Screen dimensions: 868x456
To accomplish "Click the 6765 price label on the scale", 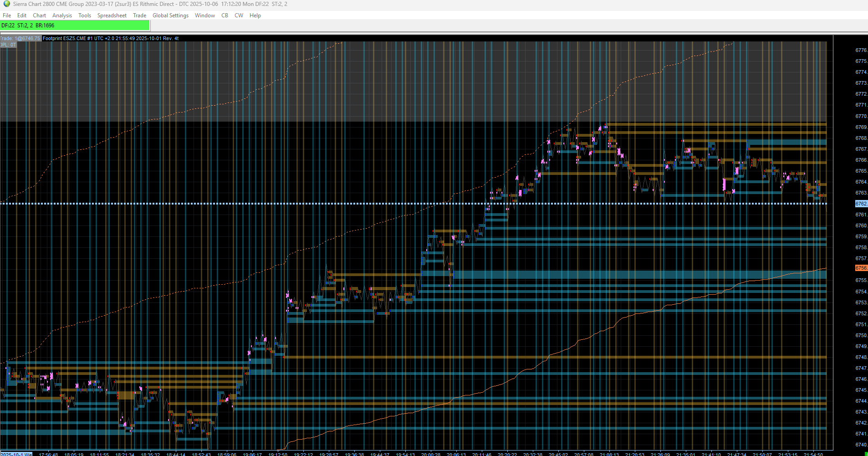I will [861, 171].
